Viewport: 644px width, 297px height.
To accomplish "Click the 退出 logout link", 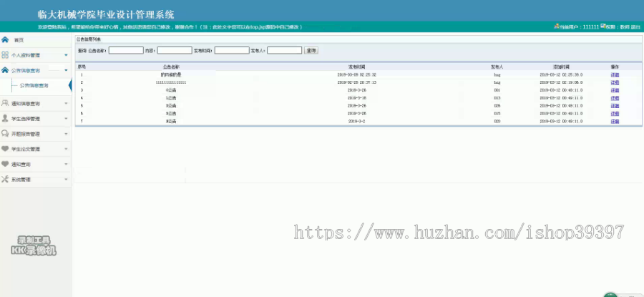I will point(635,26).
